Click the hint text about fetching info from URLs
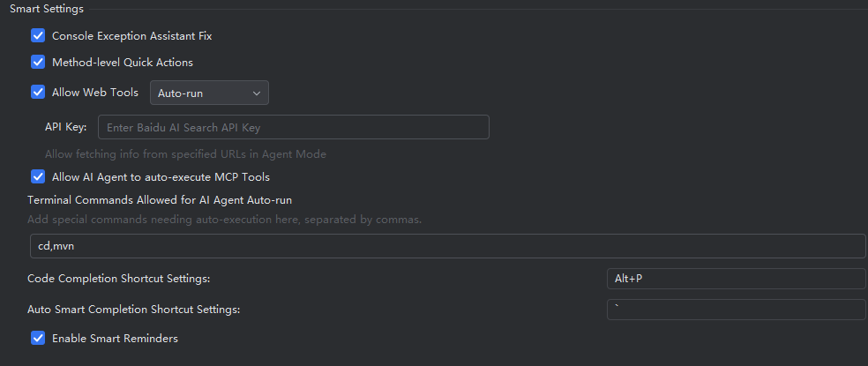 (185, 154)
